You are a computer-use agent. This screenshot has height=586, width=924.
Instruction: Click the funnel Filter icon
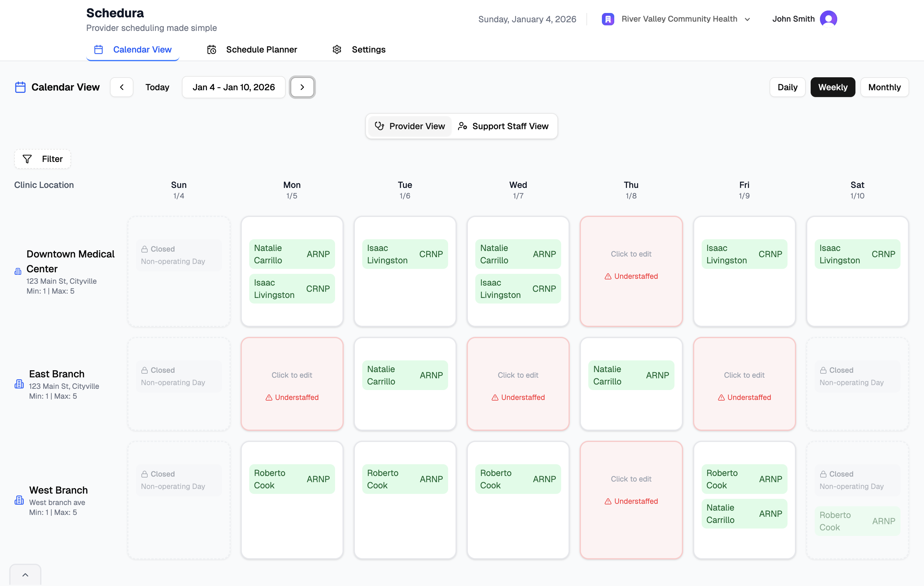click(x=27, y=159)
